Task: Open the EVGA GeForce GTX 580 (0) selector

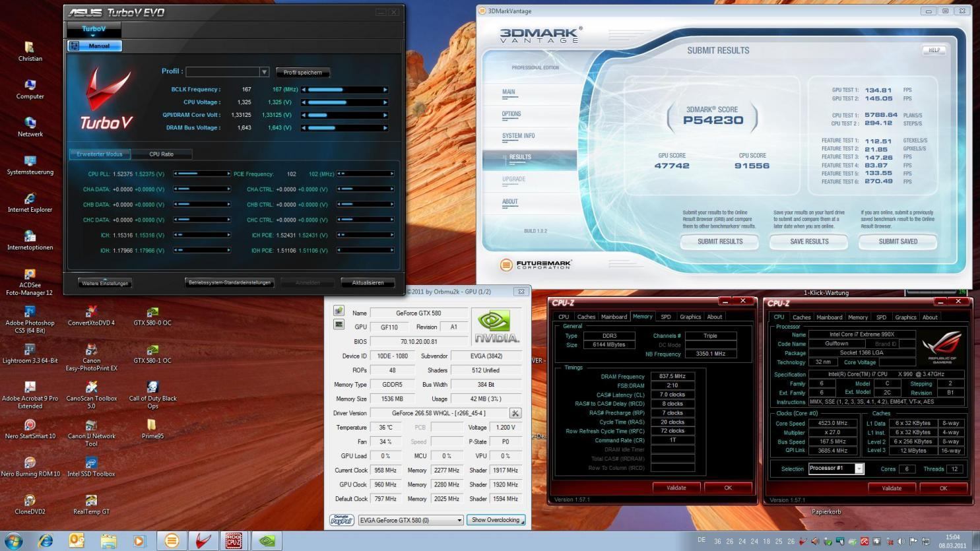Action: click(411, 520)
